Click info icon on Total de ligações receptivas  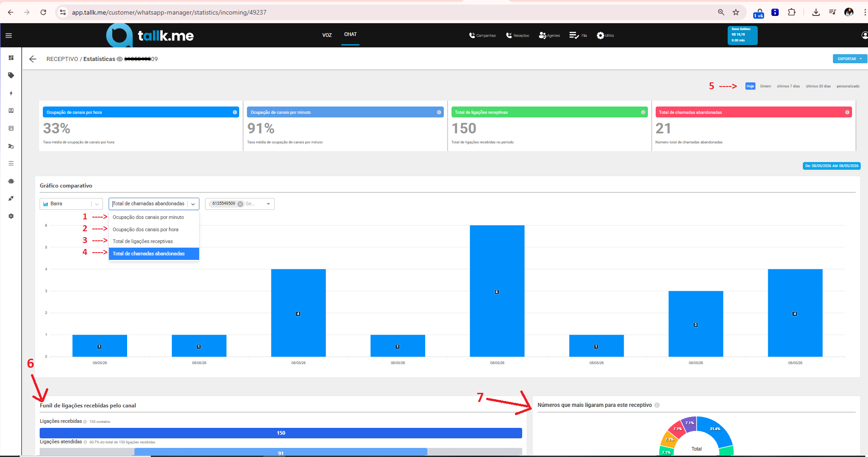[643, 112]
